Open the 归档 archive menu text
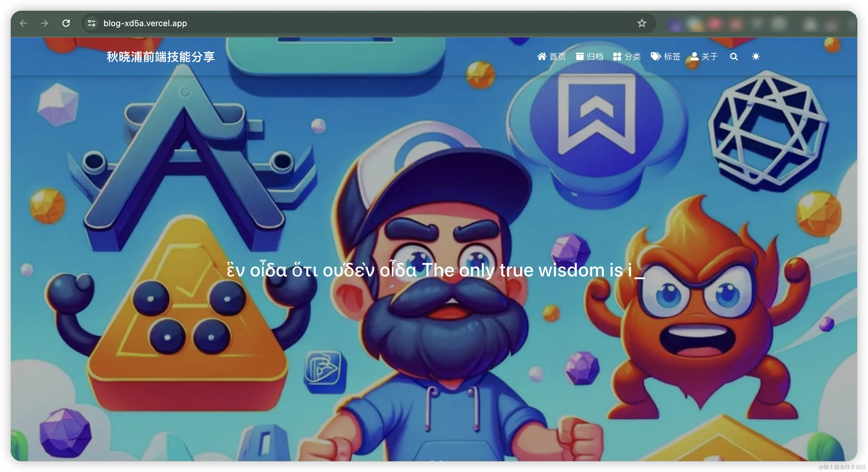 (x=595, y=56)
